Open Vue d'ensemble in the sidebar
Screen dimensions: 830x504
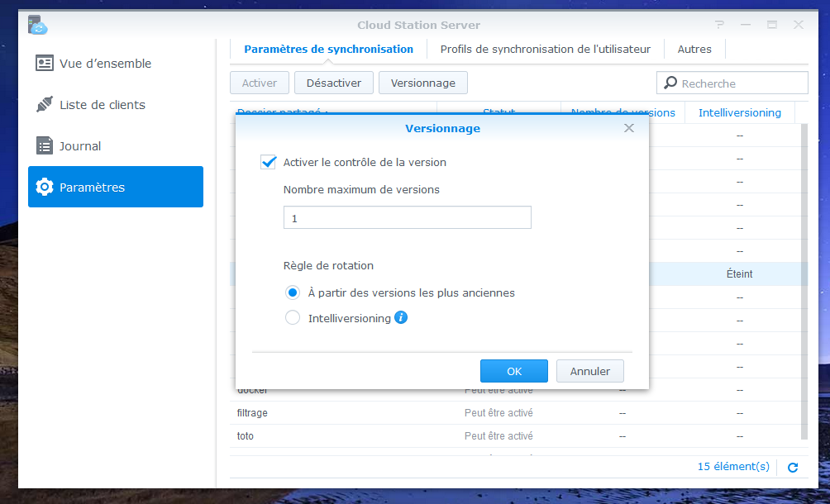(x=116, y=64)
